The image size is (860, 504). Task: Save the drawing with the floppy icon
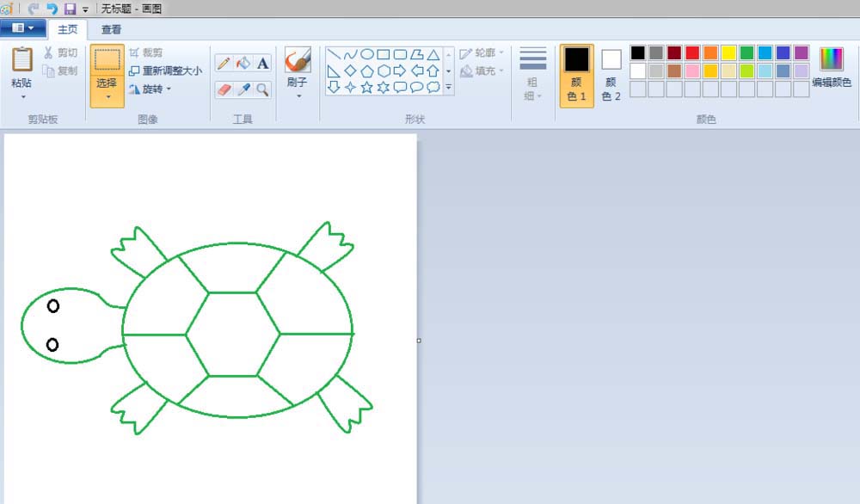point(70,9)
